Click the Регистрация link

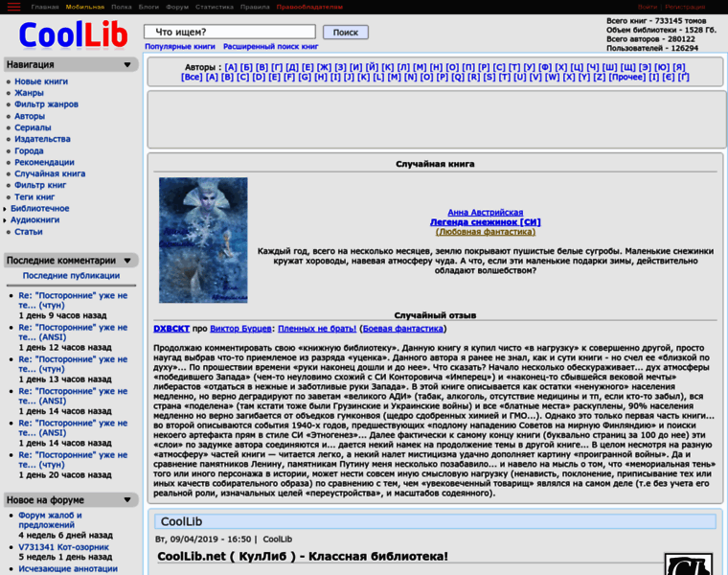coord(685,7)
